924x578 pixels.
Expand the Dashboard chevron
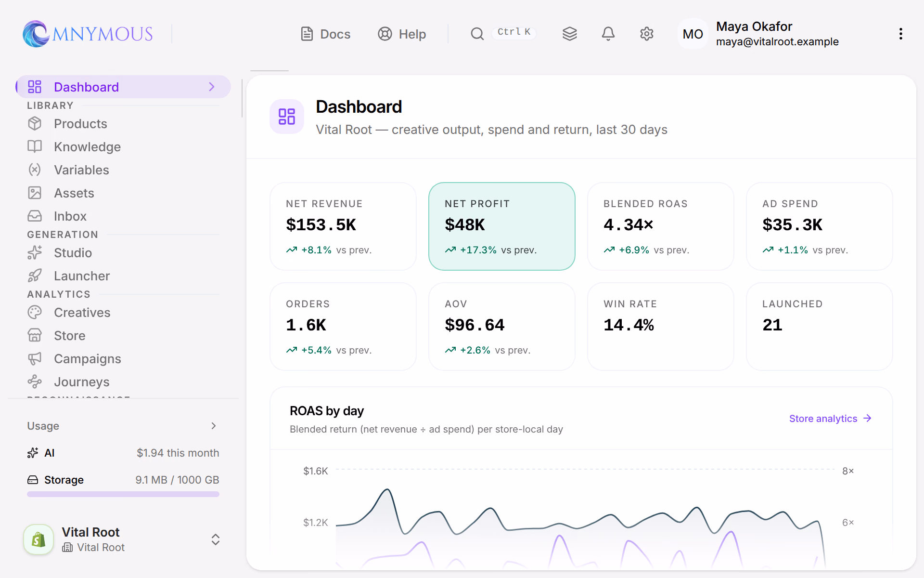pyautogui.click(x=212, y=87)
